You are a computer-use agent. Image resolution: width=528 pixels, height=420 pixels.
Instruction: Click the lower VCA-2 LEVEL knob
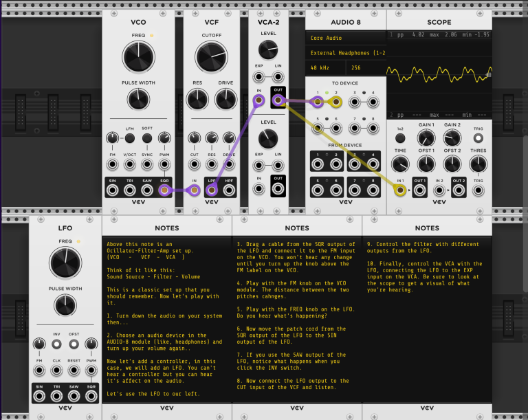(x=268, y=138)
